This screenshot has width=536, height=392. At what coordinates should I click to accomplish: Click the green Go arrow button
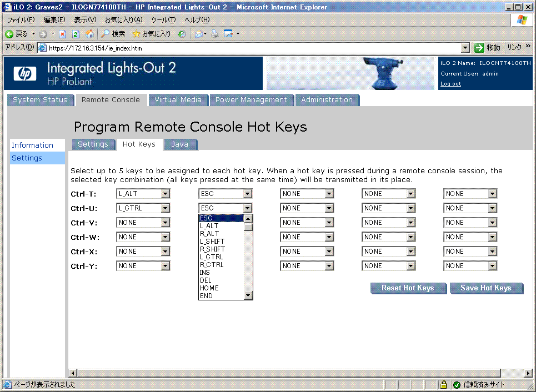[x=479, y=48]
